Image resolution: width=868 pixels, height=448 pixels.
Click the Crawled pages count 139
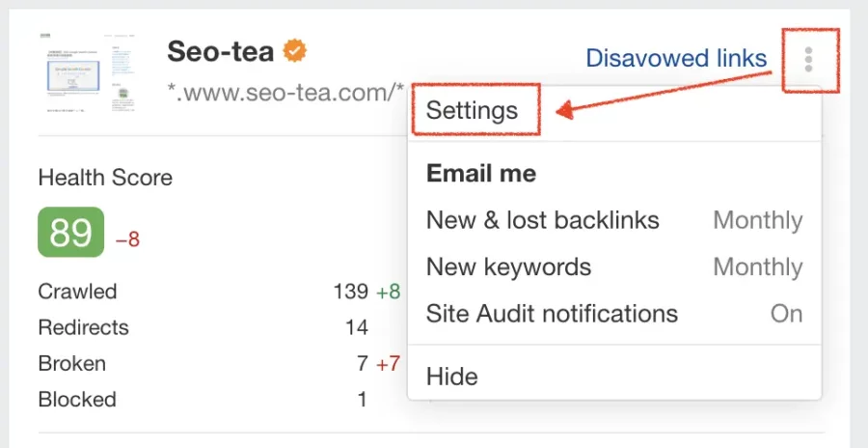(350, 291)
